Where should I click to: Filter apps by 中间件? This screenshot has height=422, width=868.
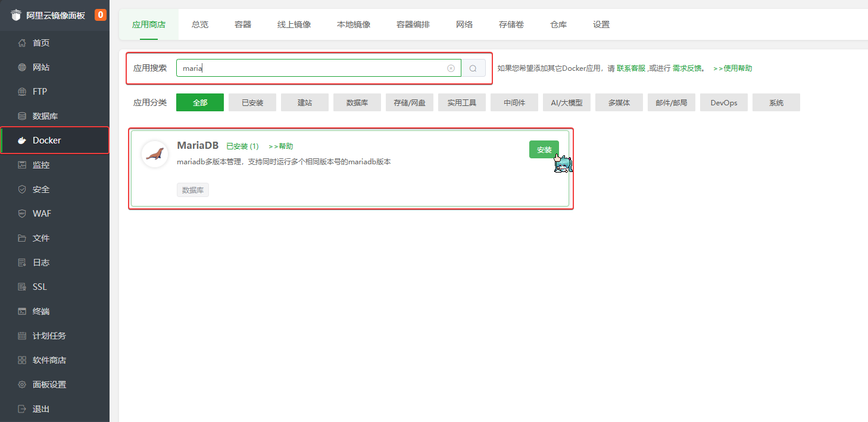(x=514, y=102)
